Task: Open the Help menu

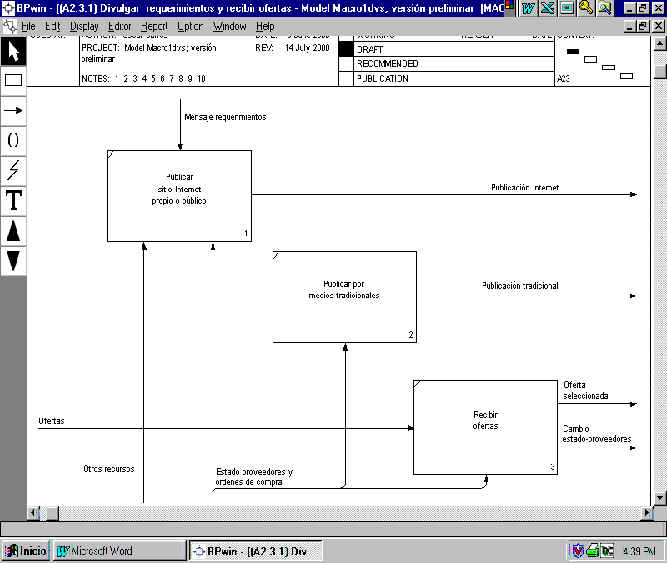Action: click(x=265, y=25)
